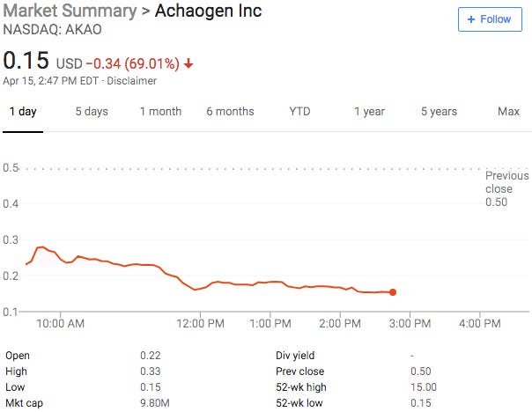Switch to the 5 years tab
The height and width of the screenshot is (412, 532).
coord(439,112)
